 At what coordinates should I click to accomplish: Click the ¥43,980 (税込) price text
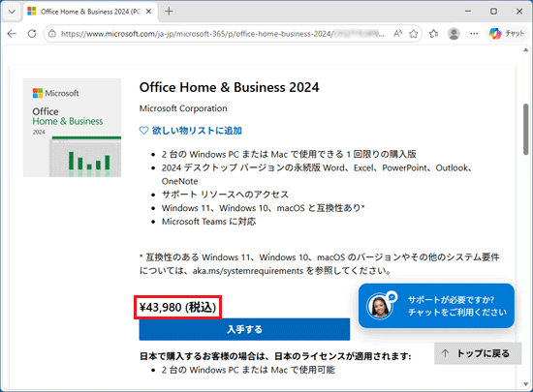(x=177, y=307)
